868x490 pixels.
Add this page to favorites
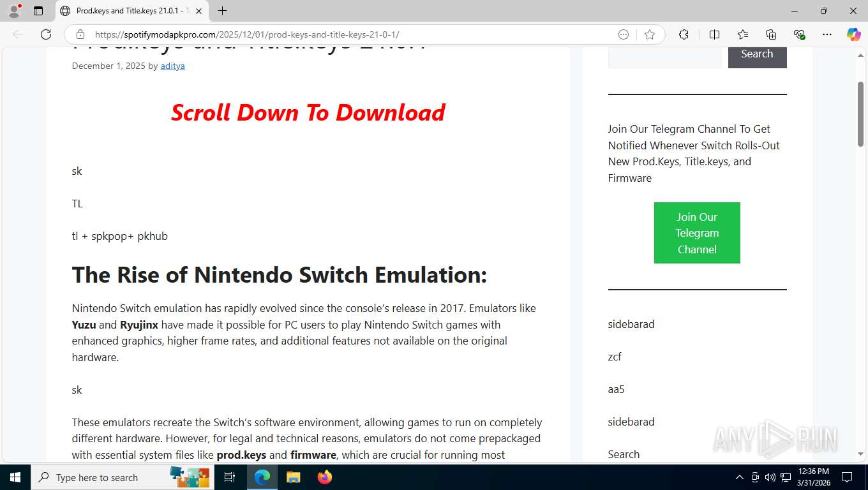click(x=650, y=34)
